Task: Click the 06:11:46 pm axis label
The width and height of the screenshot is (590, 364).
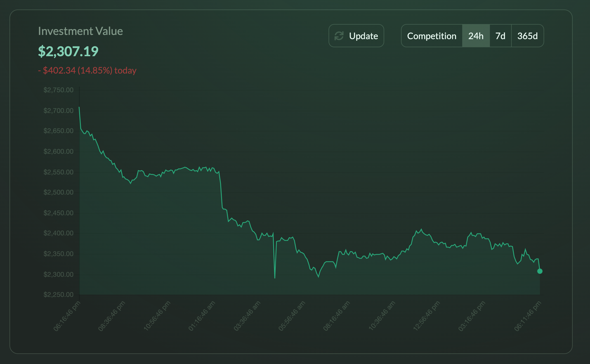Action: point(528,316)
